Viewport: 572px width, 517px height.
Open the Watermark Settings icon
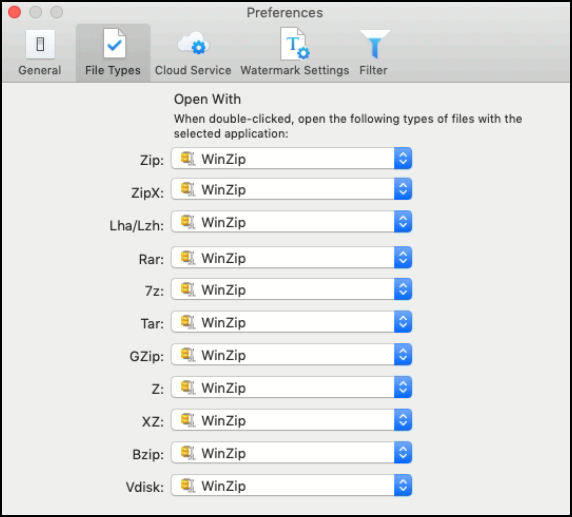(x=295, y=43)
